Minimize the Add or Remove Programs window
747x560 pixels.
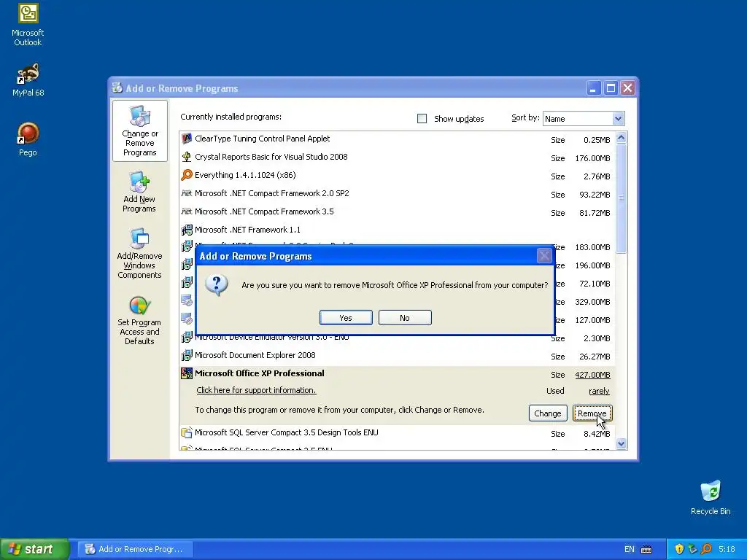pyautogui.click(x=594, y=88)
